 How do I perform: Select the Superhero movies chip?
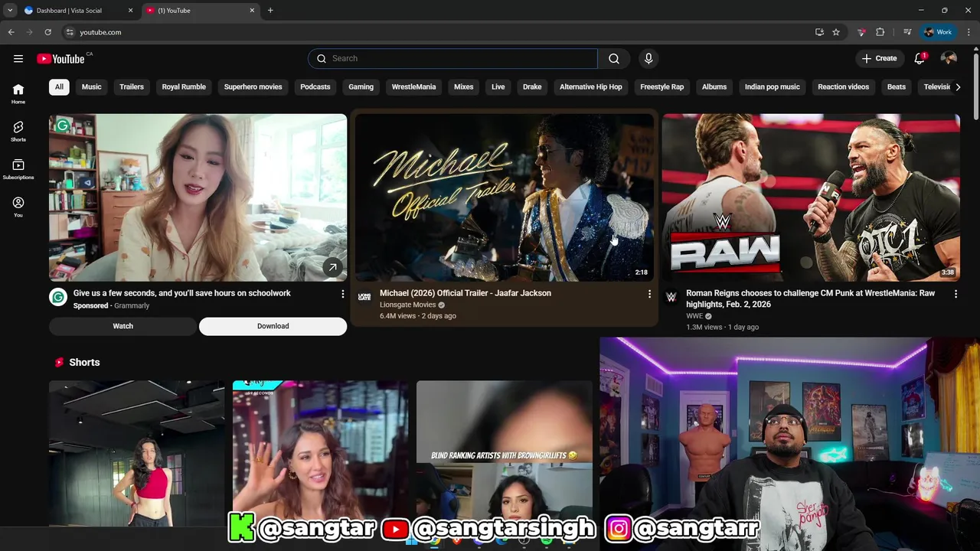[253, 87]
